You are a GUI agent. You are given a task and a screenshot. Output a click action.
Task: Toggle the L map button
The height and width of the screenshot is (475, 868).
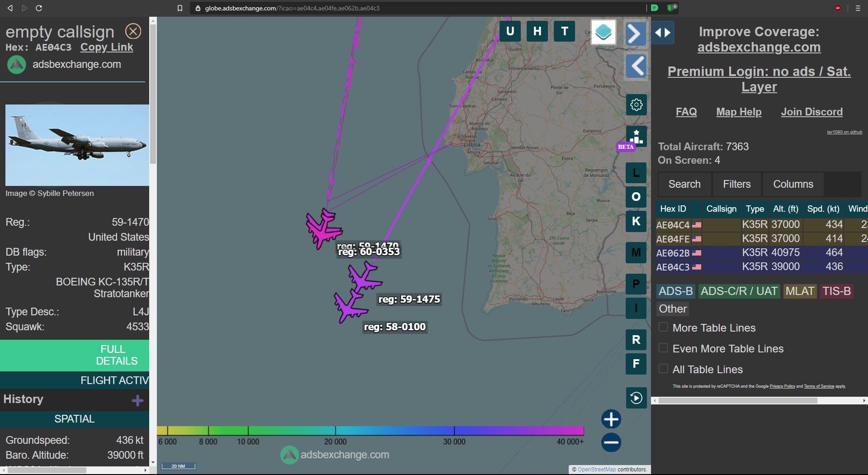[636, 173]
